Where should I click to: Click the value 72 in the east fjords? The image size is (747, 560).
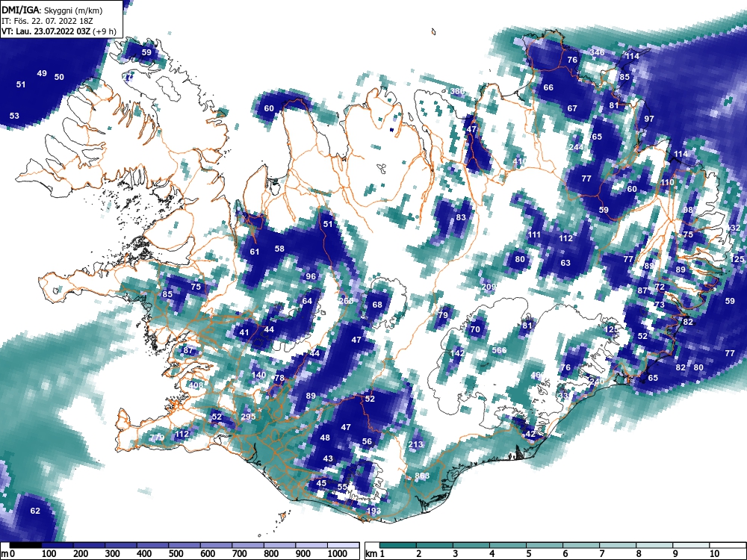(x=660, y=287)
